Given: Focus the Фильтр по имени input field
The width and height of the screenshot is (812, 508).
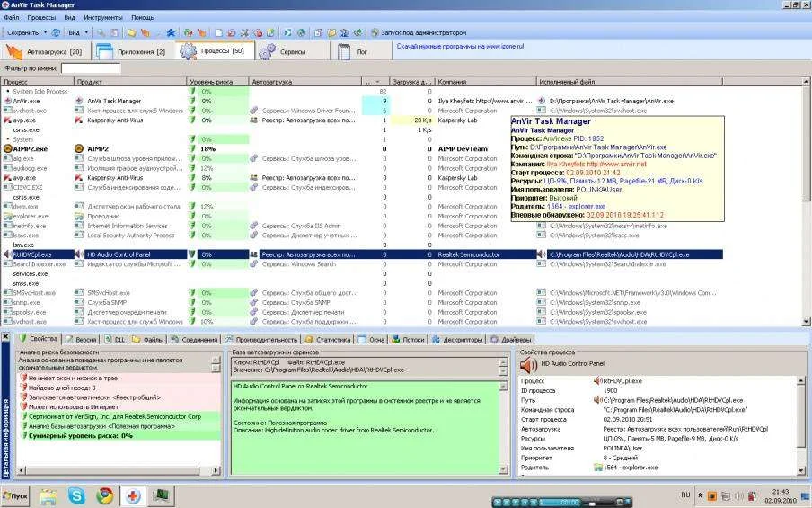Looking at the screenshot, I should 91,68.
